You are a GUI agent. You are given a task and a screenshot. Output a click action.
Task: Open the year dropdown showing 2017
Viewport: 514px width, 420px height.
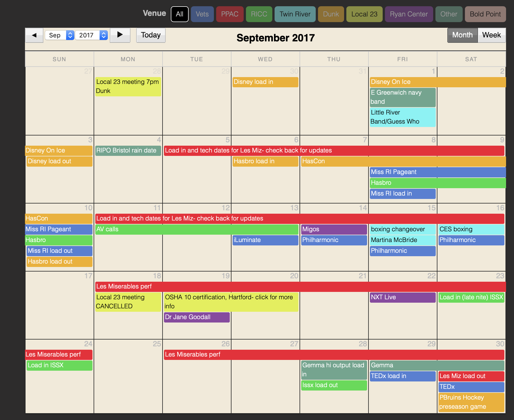click(91, 35)
